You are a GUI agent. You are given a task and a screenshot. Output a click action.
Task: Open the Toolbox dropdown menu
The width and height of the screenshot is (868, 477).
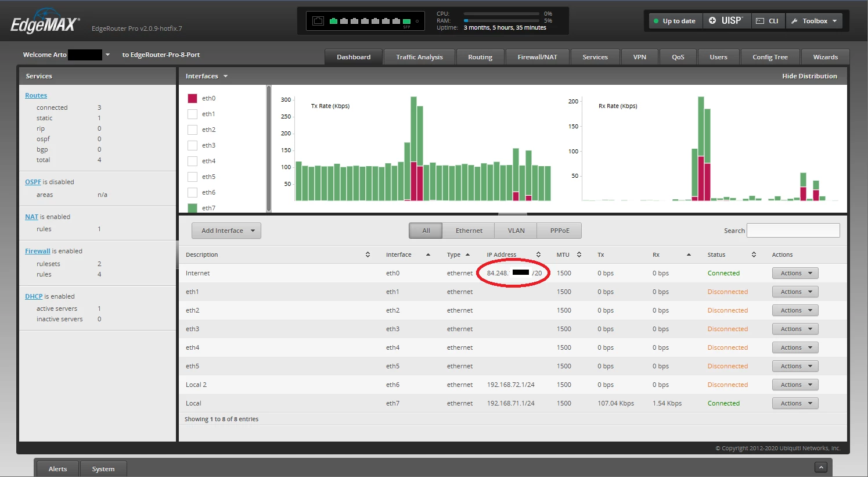tap(814, 21)
